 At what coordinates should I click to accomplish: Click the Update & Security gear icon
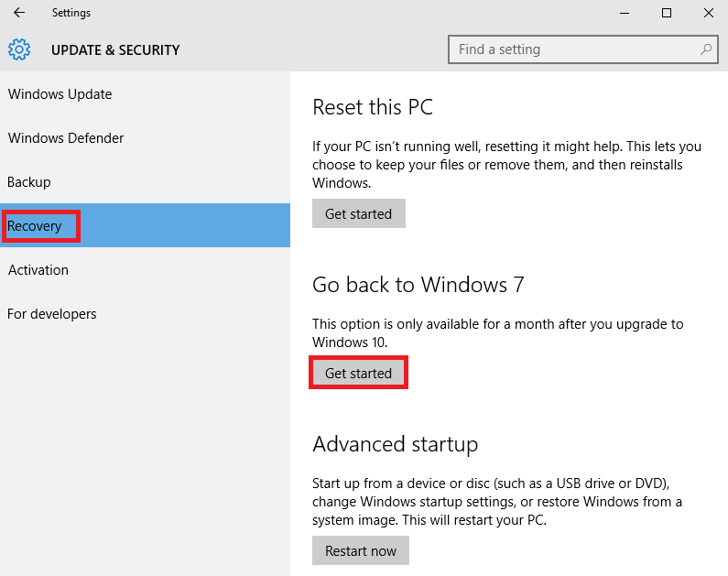(x=19, y=49)
